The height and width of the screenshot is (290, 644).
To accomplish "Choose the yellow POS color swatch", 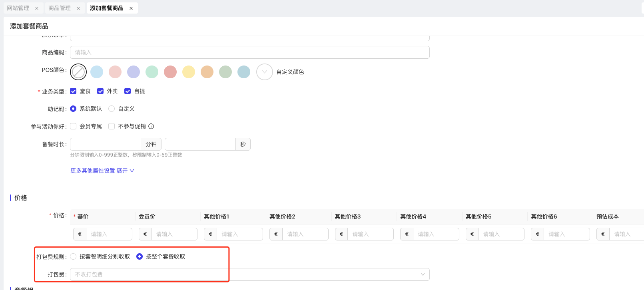I will tap(189, 72).
